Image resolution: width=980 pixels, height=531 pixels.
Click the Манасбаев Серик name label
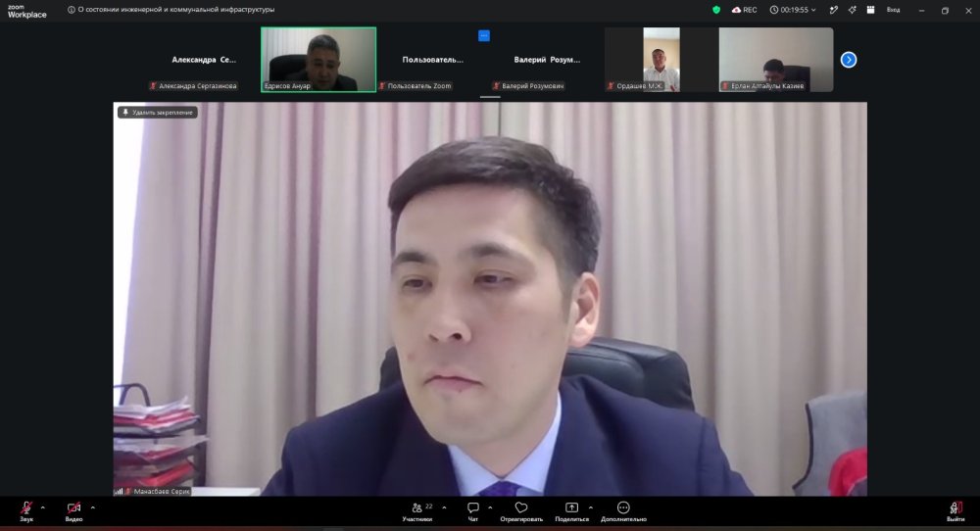(x=162, y=492)
